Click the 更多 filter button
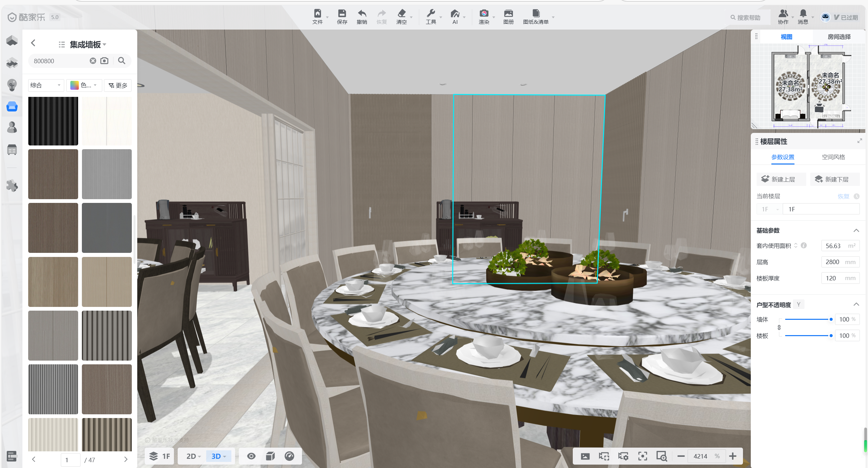 [x=118, y=85]
